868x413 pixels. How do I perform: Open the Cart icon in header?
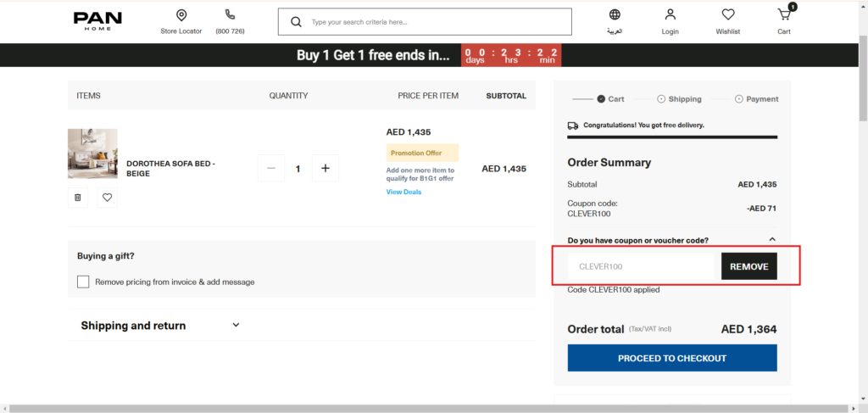click(784, 15)
